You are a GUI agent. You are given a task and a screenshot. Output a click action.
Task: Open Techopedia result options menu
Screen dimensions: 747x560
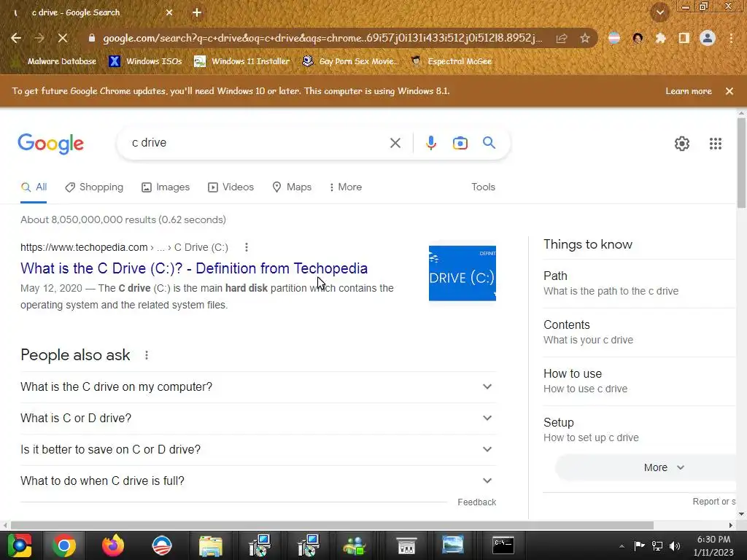pyautogui.click(x=247, y=247)
